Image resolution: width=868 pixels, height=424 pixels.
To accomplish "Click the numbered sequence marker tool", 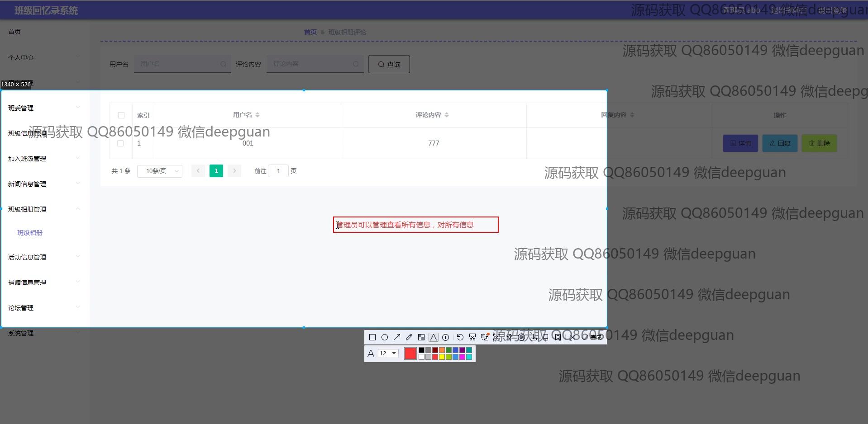I will point(446,337).
